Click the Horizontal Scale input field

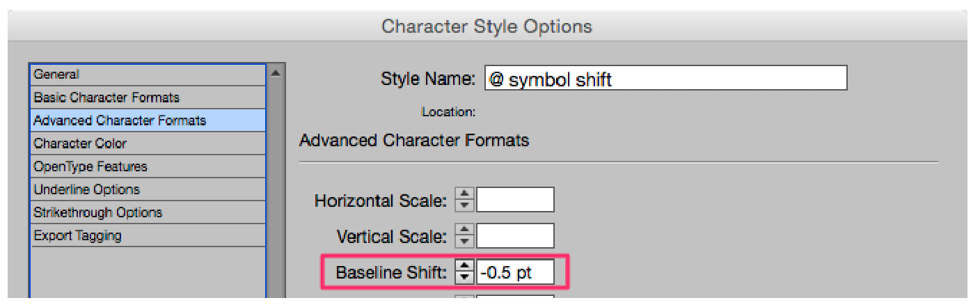[x=515, y=200]
